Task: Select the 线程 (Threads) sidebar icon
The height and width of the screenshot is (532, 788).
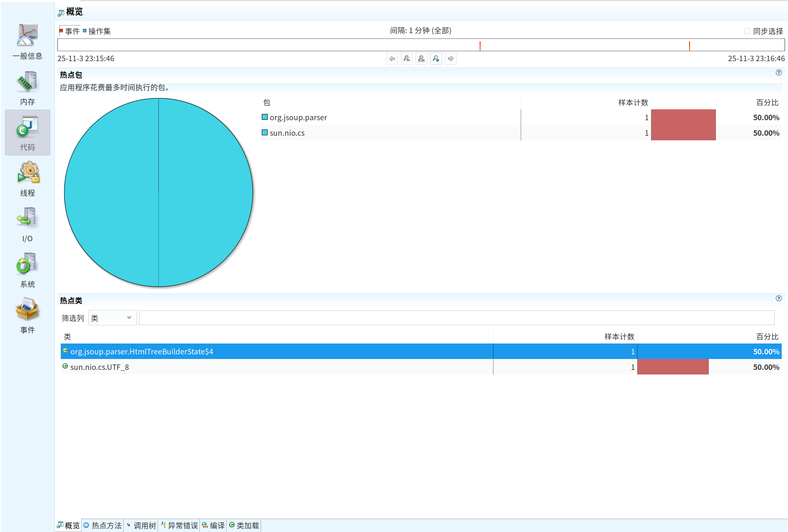Action: [x=27, y=178]
